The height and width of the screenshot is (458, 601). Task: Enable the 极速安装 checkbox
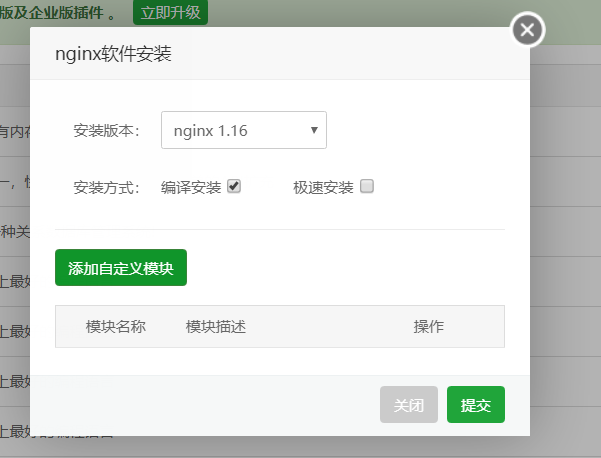coord(367,186)
